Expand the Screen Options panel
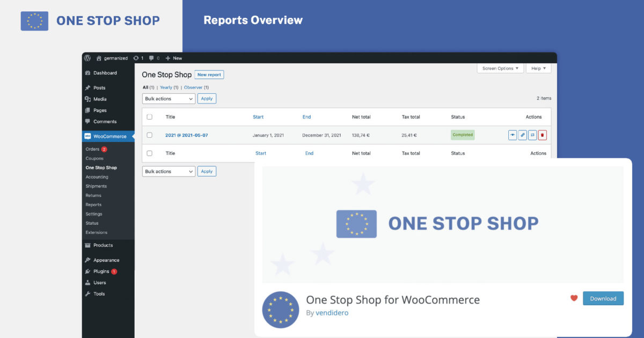 coord(500,68)
